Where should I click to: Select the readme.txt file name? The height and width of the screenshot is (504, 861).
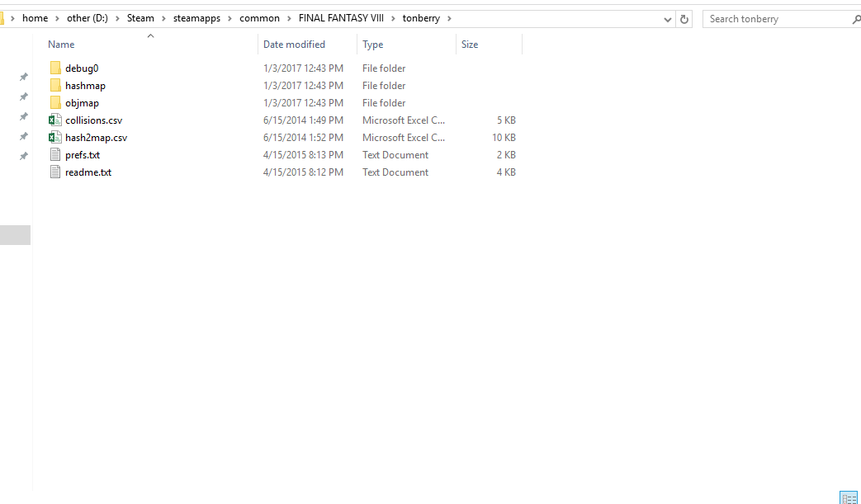point(88,172)
